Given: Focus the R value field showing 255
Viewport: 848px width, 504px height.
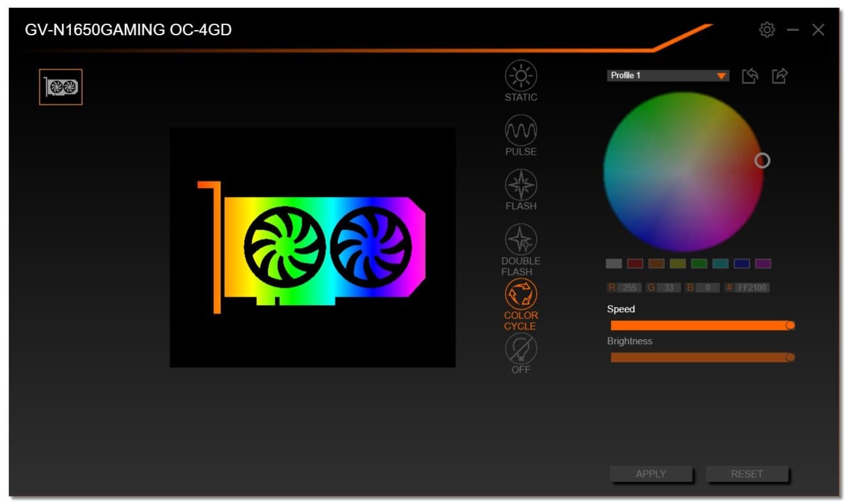Looking at the screenshot, I should coord(630,288).
